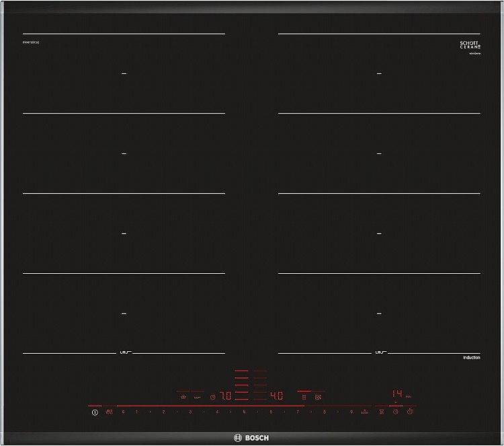Tap the FlexInduction zone icon

304,398
